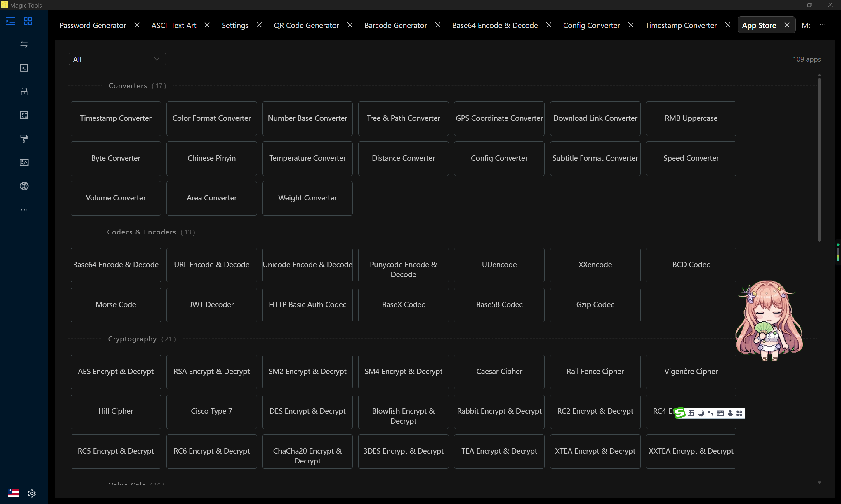Click the US flag language switcher
This screenshot has height=504, width=841.
click(x=13, y=493)
